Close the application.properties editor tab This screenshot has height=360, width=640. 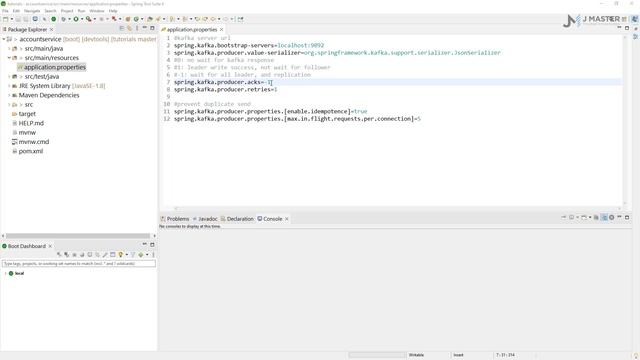coord(222,30)
